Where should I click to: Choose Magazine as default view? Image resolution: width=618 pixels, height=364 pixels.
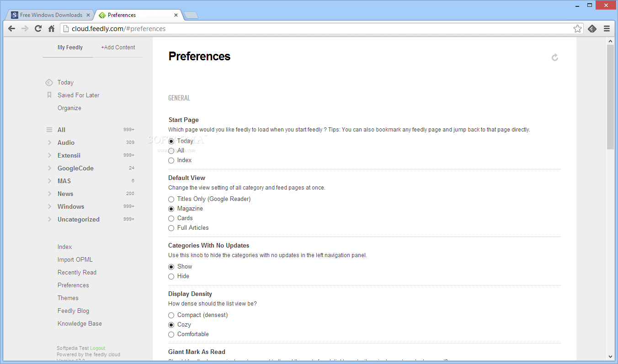[x=171, y=209]
